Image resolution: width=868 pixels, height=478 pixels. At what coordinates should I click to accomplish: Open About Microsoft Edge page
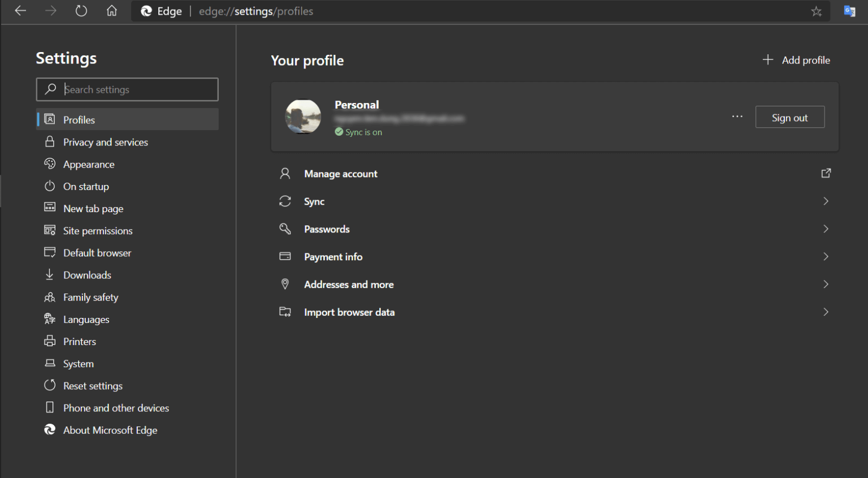[x=110, y=430]
